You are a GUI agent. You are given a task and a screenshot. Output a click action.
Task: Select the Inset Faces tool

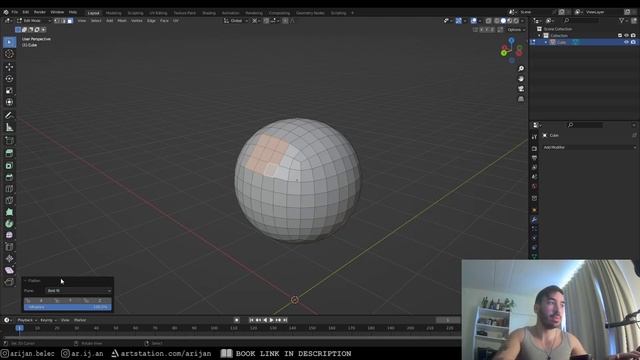(9, 165)
